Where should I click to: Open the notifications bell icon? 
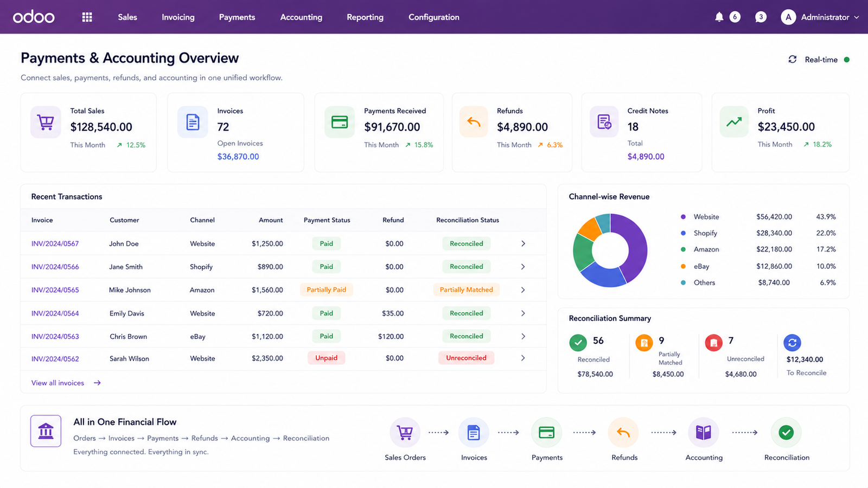[719, 17]
